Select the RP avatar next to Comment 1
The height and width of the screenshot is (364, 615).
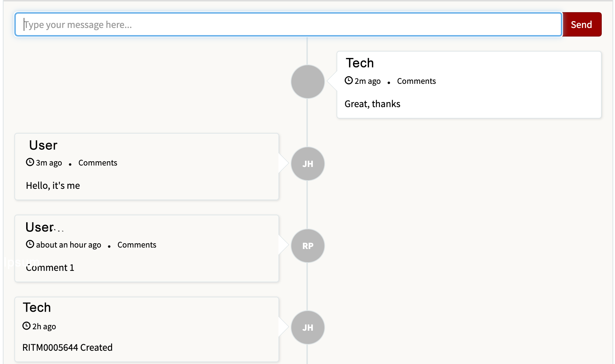307,245
